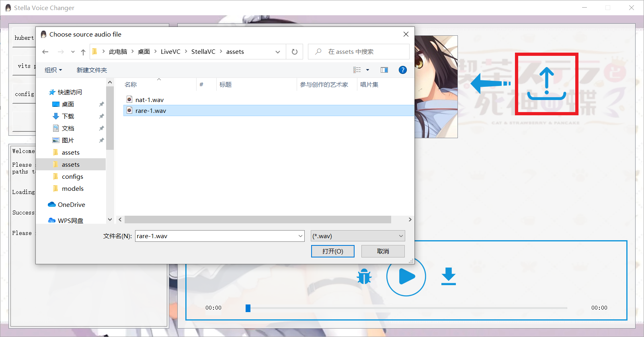Click file list scroll right arrow

click(x=410, y=220)
